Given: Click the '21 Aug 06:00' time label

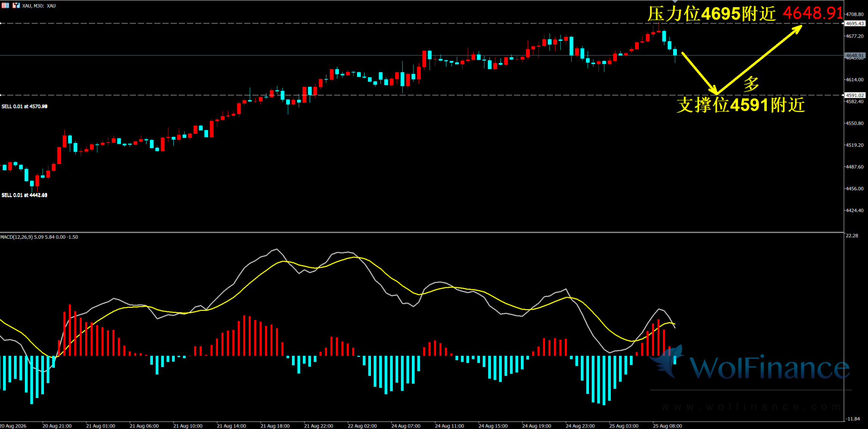Looking at the screenshot, I should click(144, 426).
